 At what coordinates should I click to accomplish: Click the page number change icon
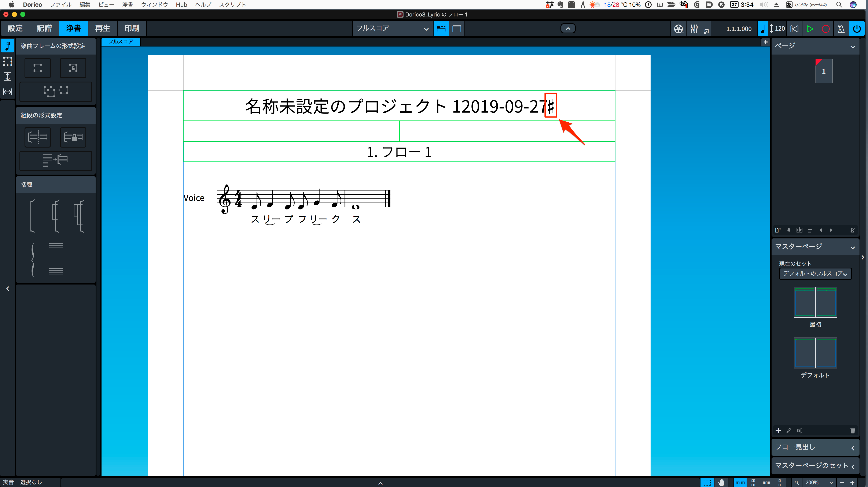[789, 230]
